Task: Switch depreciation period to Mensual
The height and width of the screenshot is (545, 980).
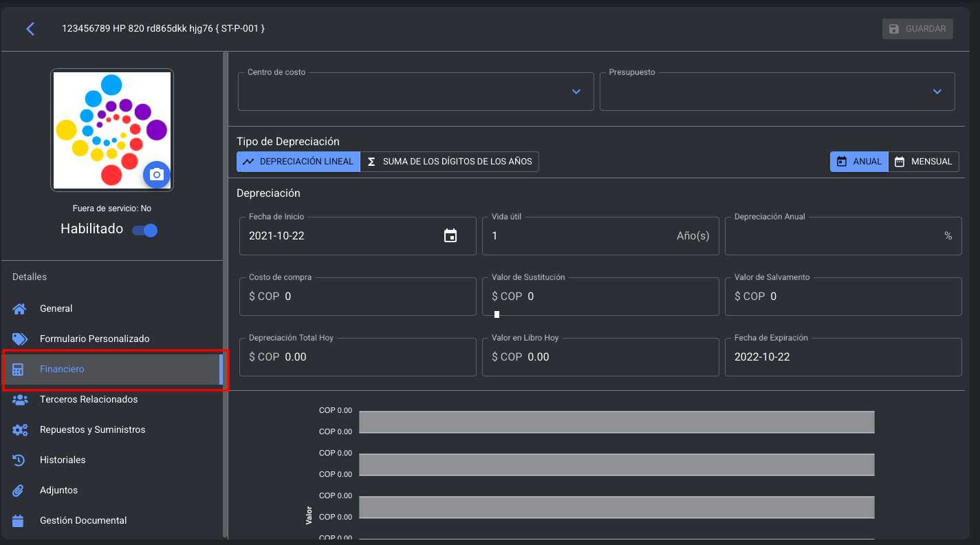Action: (x=924, y=162)
